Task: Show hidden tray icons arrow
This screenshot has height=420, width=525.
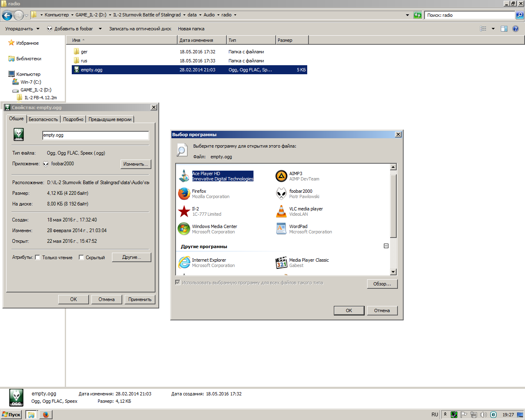Action: (445, 414)
